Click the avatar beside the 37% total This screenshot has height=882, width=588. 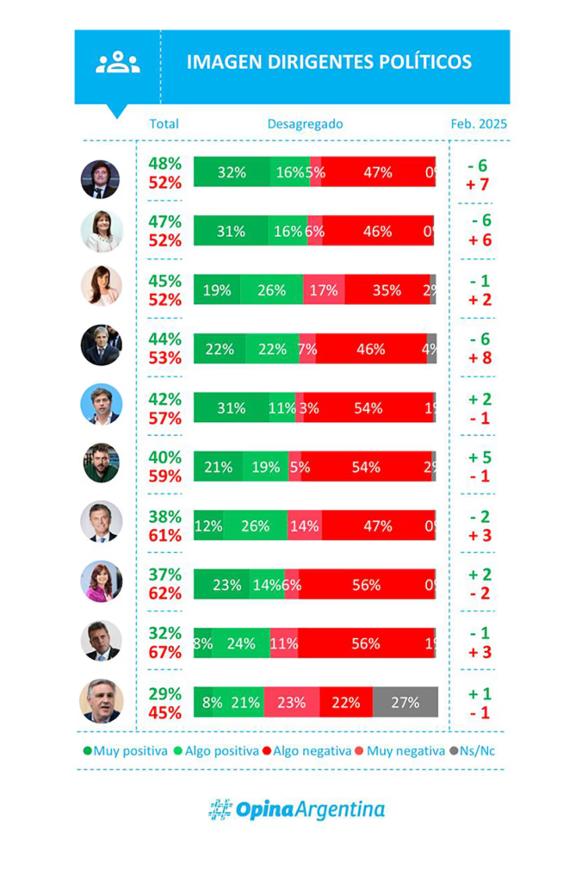tap(101, 582)
